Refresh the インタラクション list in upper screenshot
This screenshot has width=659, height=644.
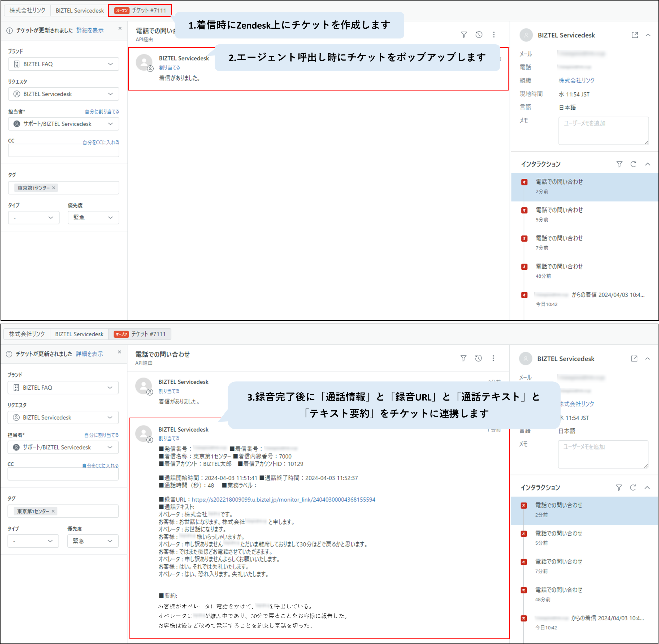point(633,164)
